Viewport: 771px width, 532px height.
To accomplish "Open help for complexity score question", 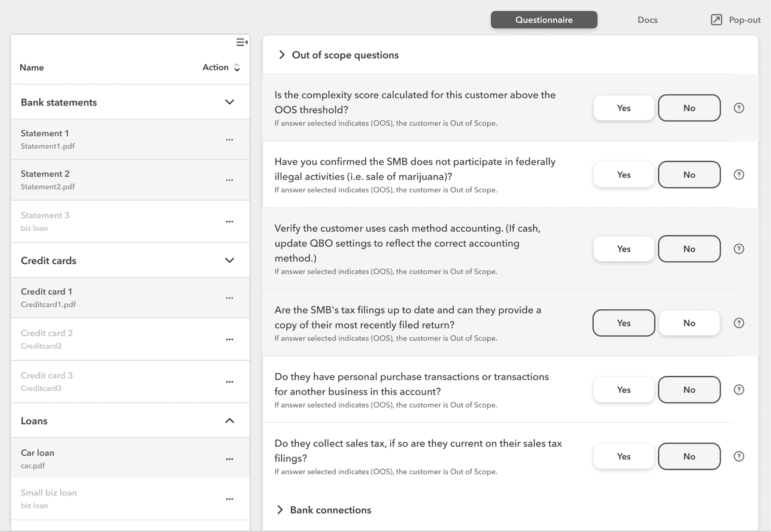I will (739, 108).
